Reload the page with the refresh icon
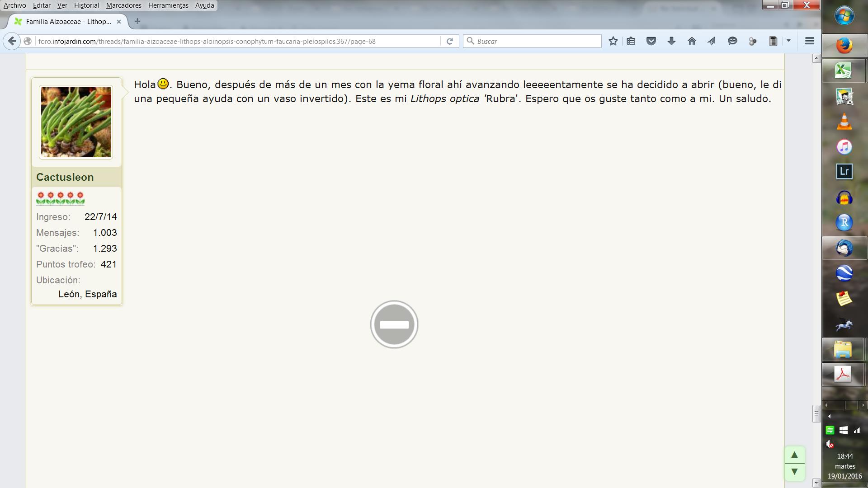The image size is (868, 488). pyautogui.click(x=450, y=41)
